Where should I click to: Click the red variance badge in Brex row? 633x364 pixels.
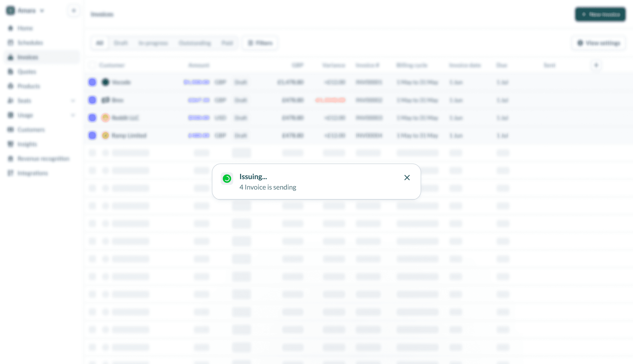[330, 100]
